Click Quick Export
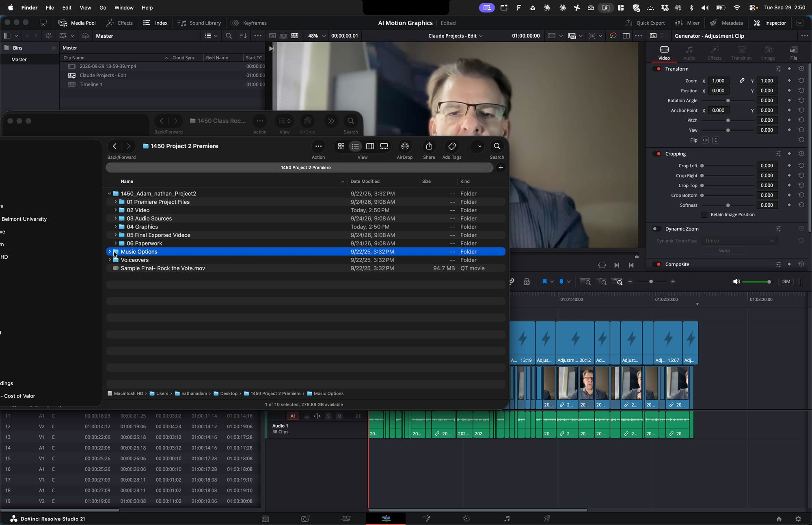Viewport: 812px width, 525px height. (645, 23)
